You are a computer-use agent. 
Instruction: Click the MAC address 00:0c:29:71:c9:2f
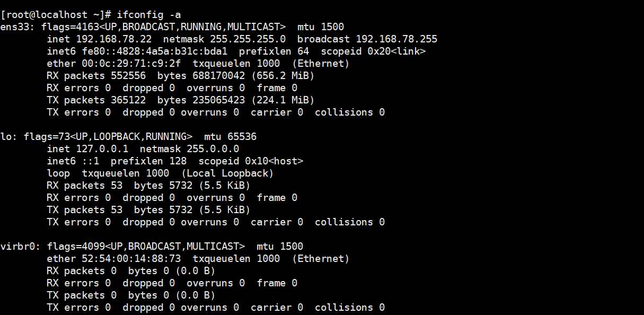click(131, 64)
